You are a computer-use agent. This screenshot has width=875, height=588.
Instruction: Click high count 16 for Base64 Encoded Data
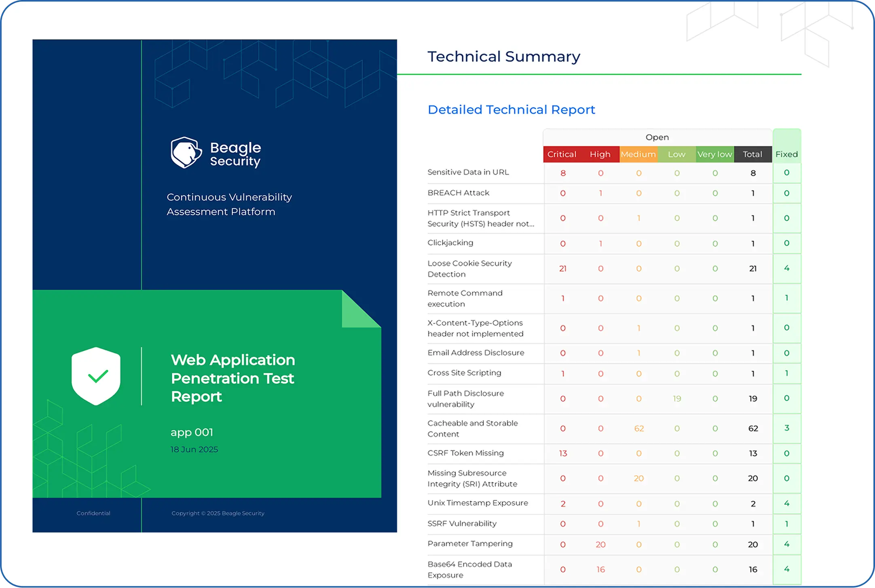point(601,570)
